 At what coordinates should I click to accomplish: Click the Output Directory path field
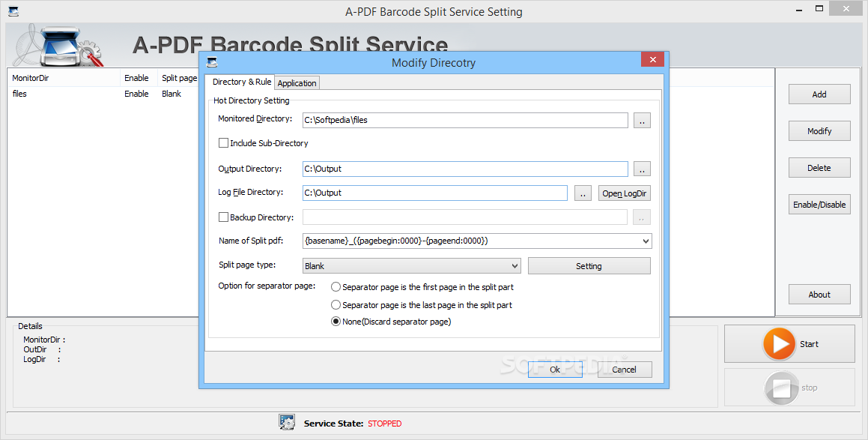465,169
